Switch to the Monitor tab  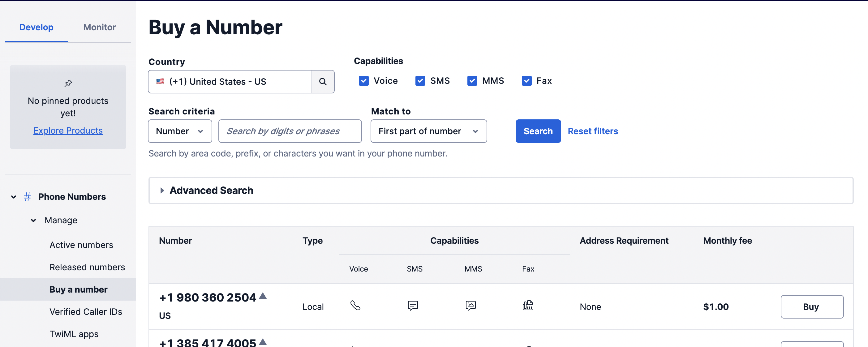pos(99,27)
